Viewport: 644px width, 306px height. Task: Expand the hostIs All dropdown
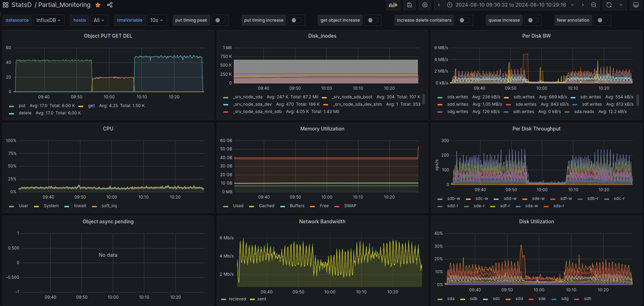[x=99, y=20]
